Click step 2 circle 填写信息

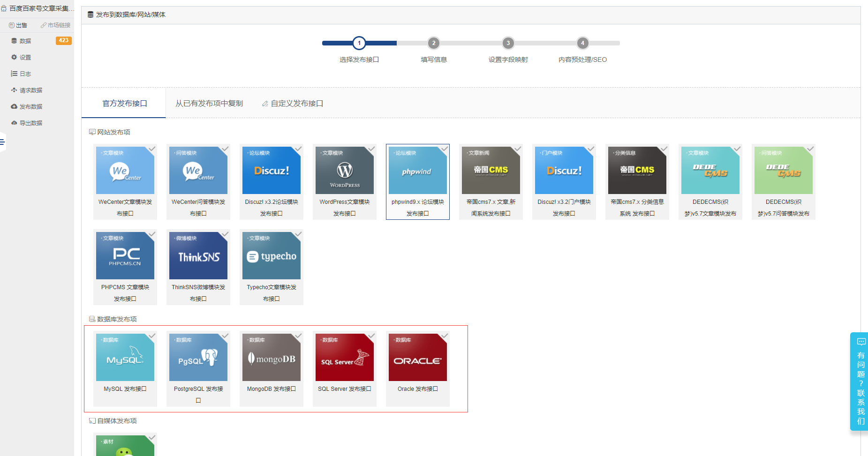tap(434, 43)
